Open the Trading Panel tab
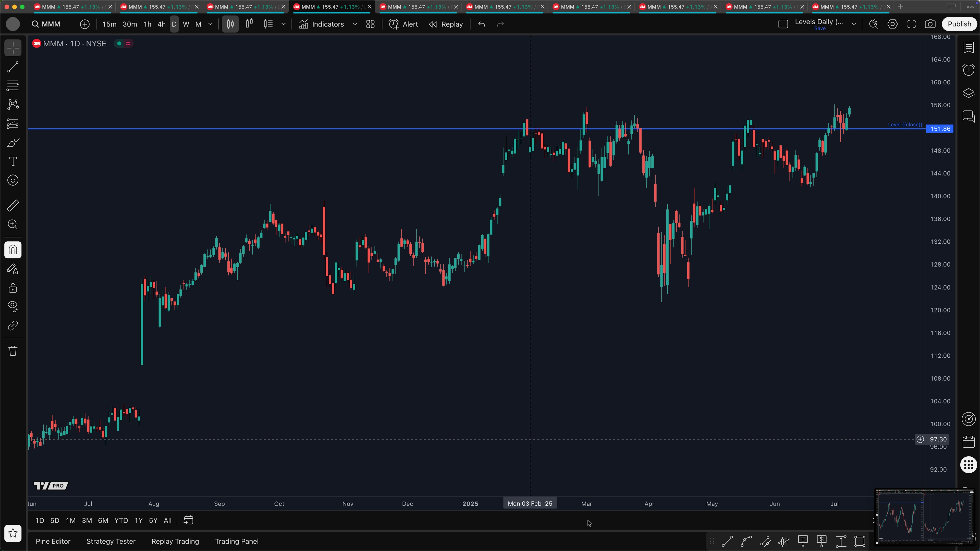 pos(237,541)
